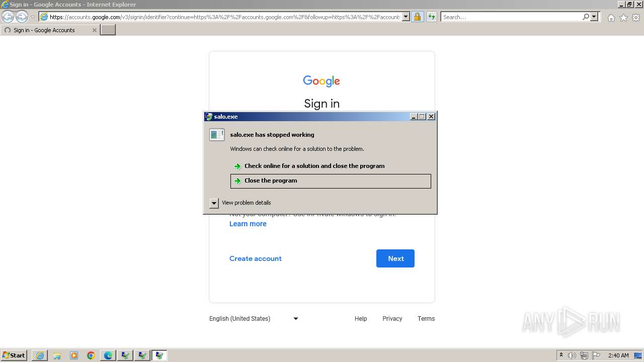Viewport: 644px width, 362px height.
Task: Click the salo.exe has stopped working heading
Action: (x=272, y=135)
